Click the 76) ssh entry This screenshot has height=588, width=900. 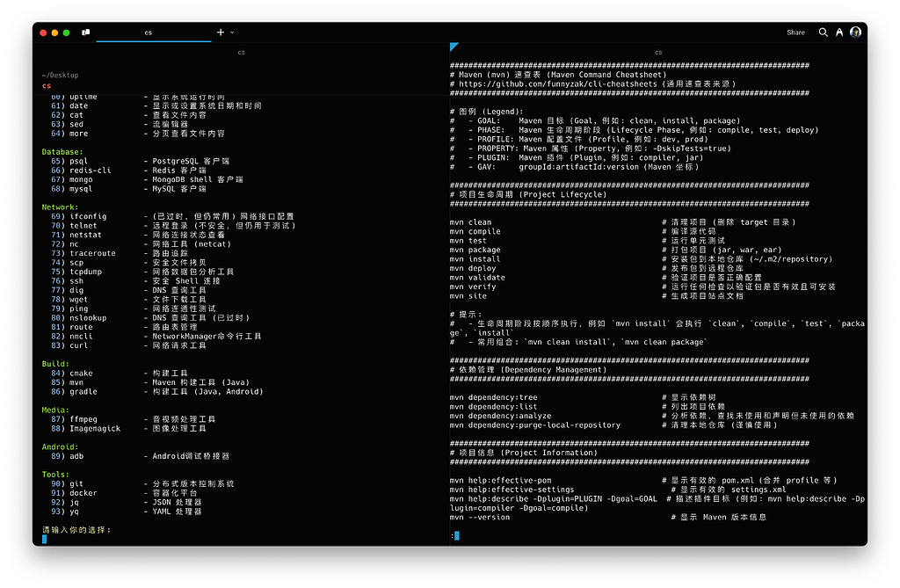click(135, 280)
